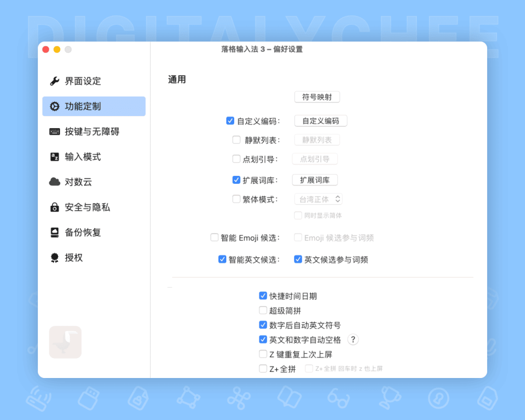Viewport: 525px width, 420px height.
Task: Minimize the preferences window
Action: pos(57,49)
